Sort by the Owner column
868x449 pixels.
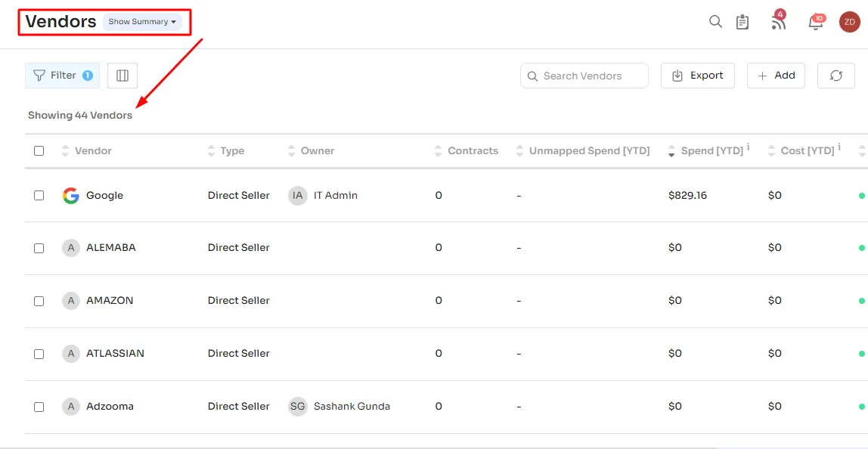click(292, 150)
